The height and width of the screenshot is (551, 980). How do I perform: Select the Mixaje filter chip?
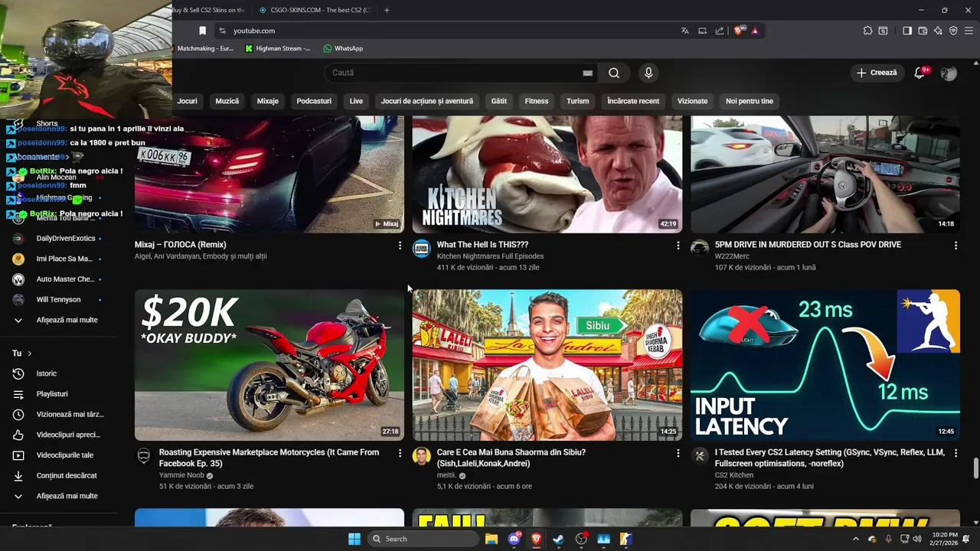(x=268, y=101)
